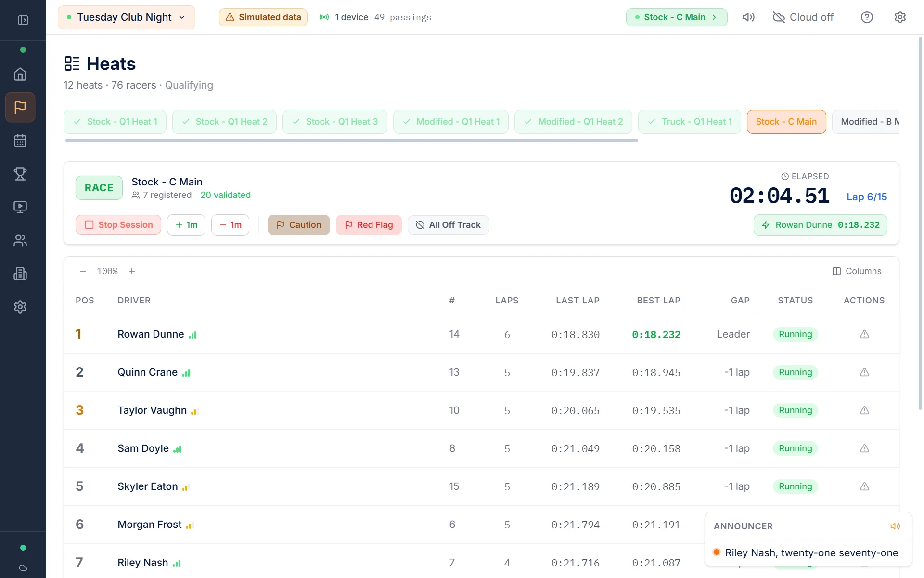The image size is (924, 578).
Task: Click the Simulated data warning badge
Action: [263, 17]
